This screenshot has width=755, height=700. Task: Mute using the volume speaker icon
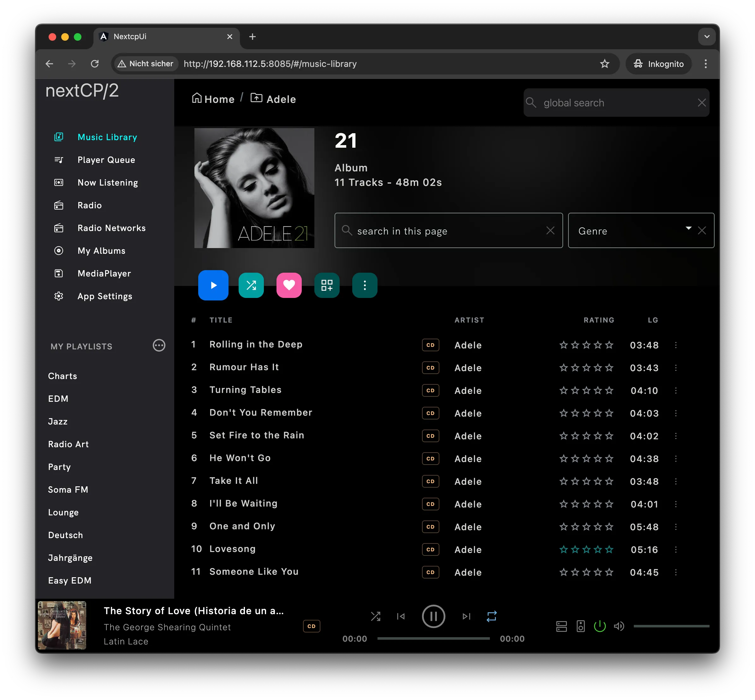point(619,626)
